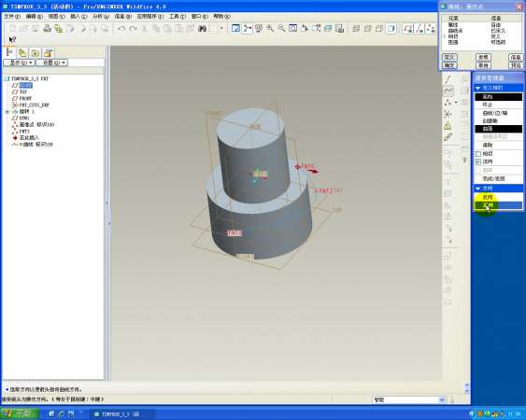Image resolution: width=526 pixels, height=420 pixels.
Task: Switch to the Folder Browser navigator tab
Action: tap(22, 52)
